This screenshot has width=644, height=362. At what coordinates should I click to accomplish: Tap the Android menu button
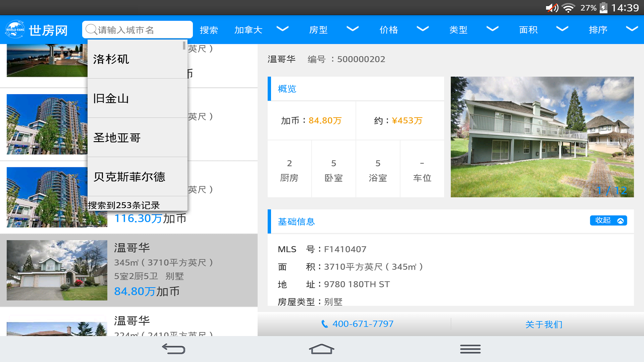point(470,349)
